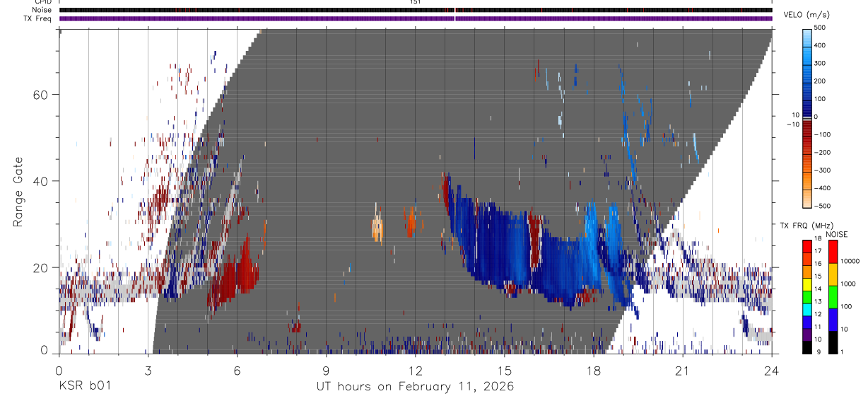Click the '500' velocity scale label

(821, 28)
